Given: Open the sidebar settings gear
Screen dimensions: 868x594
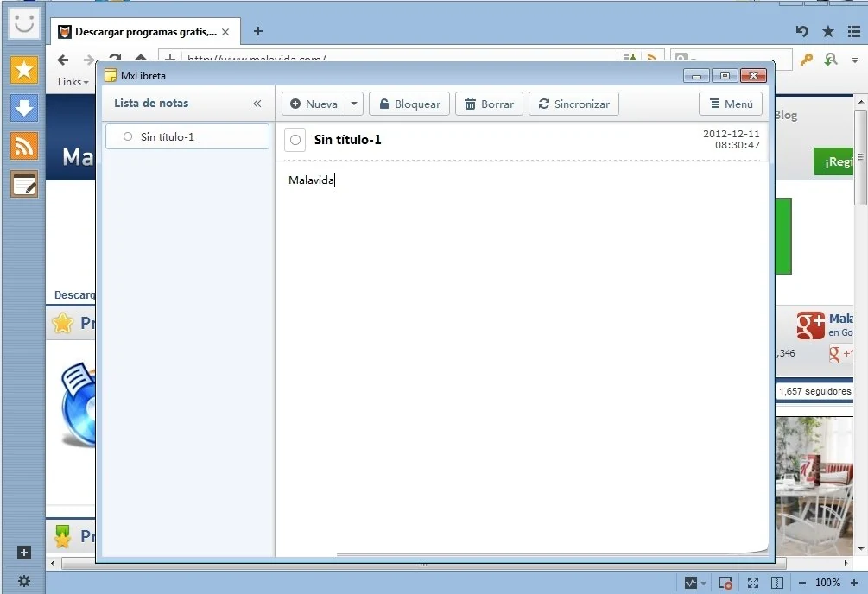Looking at the screenshot, I should [x=24, y=581].
